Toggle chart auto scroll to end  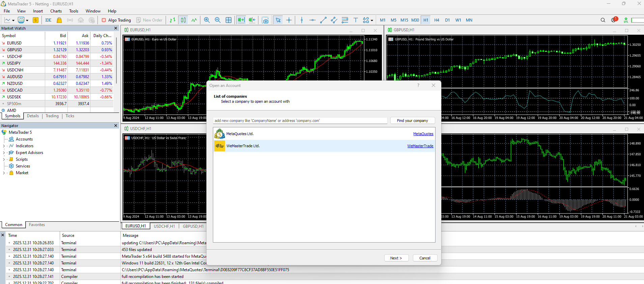point(241,20)
